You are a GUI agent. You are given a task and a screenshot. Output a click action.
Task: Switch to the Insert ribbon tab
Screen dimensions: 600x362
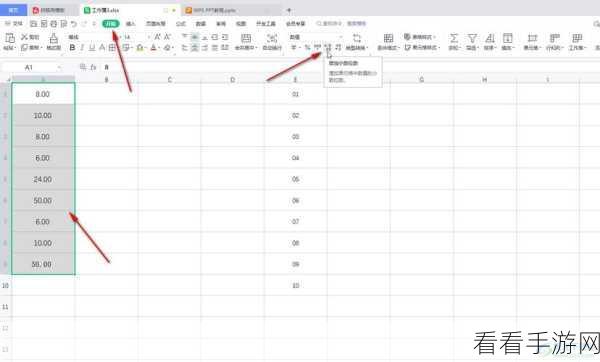[130, 24]
